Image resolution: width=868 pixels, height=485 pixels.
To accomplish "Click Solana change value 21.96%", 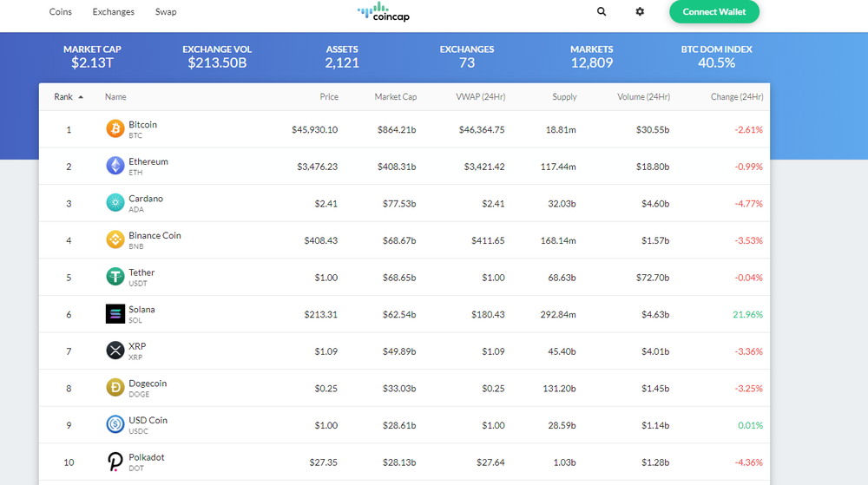I will tap(747, 314).
